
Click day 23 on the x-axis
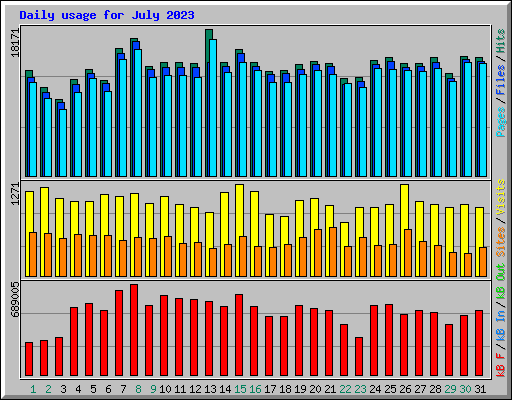coord(360,389)
